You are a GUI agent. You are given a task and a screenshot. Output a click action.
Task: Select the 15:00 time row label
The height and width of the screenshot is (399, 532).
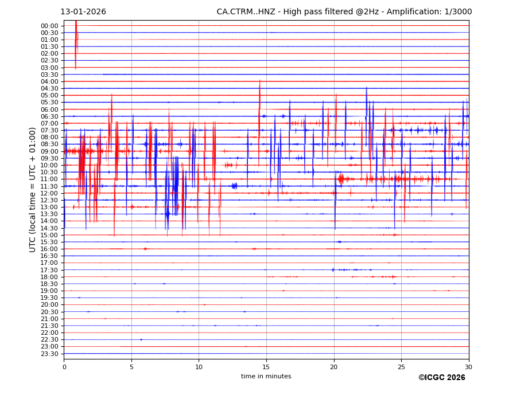[49, 235]
